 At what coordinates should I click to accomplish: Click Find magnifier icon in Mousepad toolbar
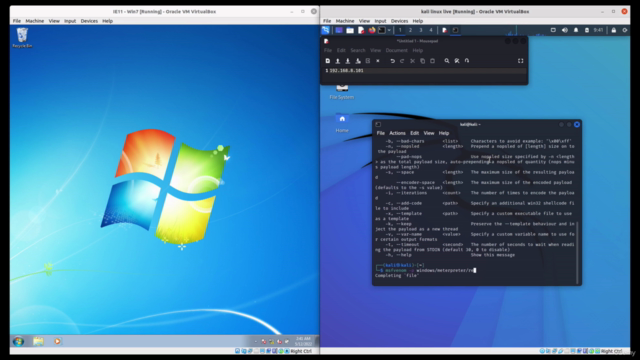click(x=447, y=61)
